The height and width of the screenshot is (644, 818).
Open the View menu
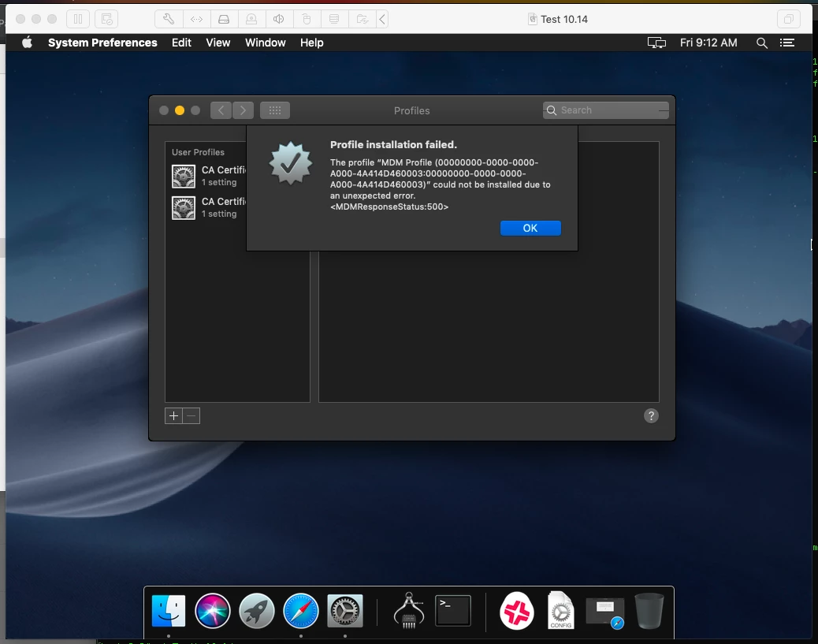tap(218, 43)
